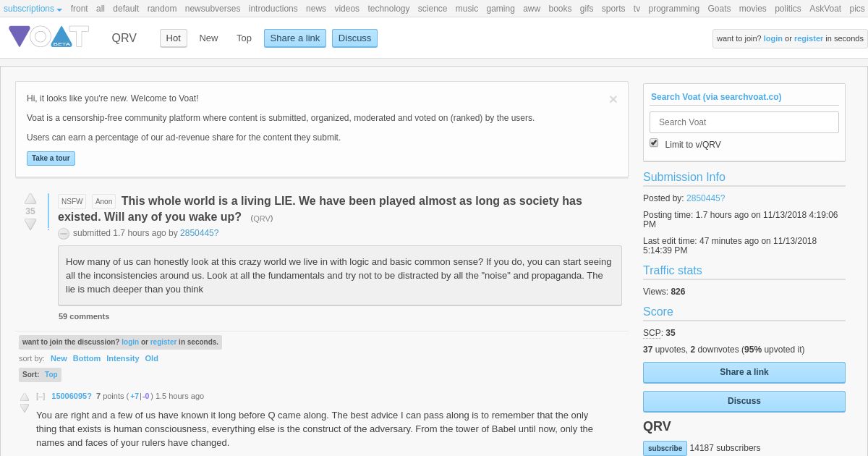Click the sidebar Discuss button
The height and width of the screenshot is (456, 868).
point(744,401)
